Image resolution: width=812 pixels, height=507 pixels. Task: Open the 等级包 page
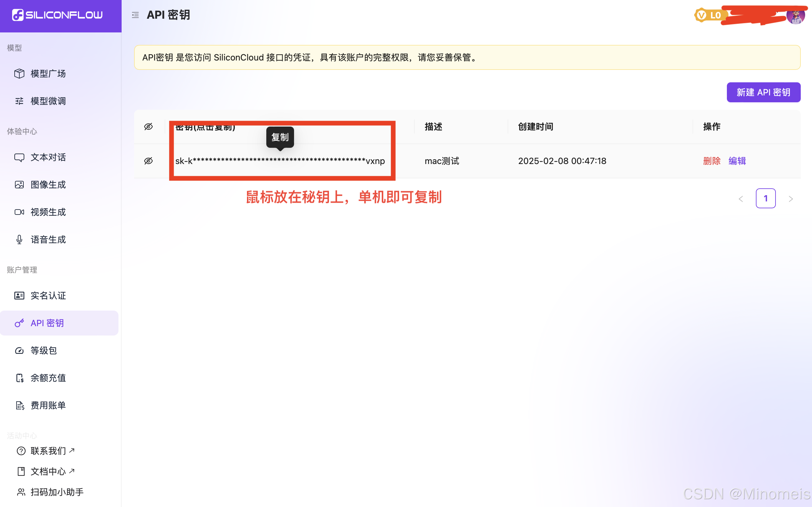(44, 350)
